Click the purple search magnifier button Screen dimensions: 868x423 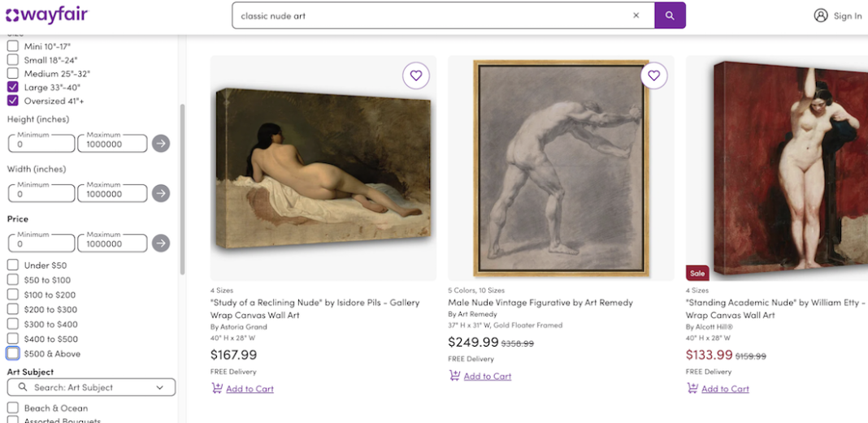(670, 15)
